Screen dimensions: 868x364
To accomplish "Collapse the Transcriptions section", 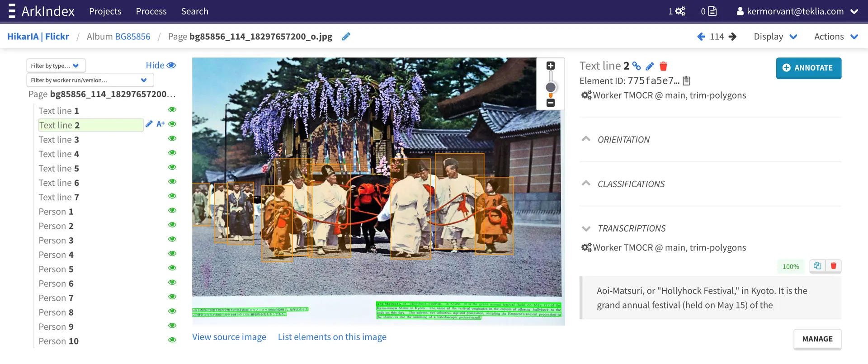I will tap(586, 228).
